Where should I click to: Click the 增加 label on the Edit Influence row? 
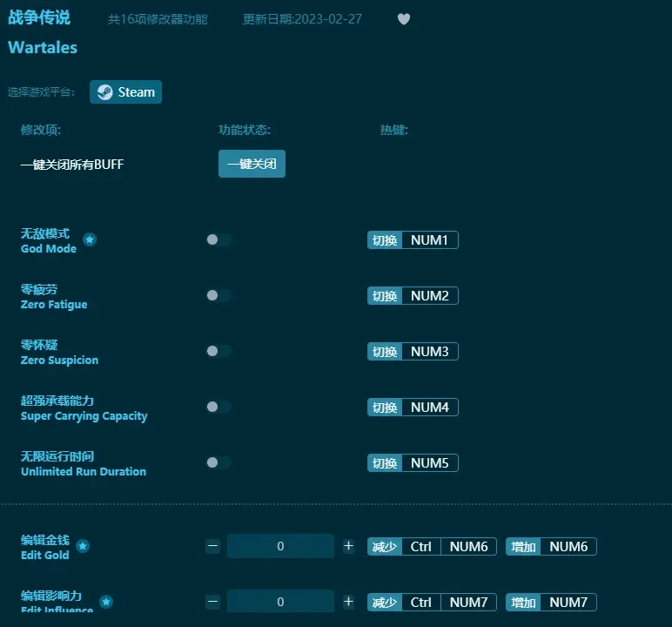[x=523, y=602]
